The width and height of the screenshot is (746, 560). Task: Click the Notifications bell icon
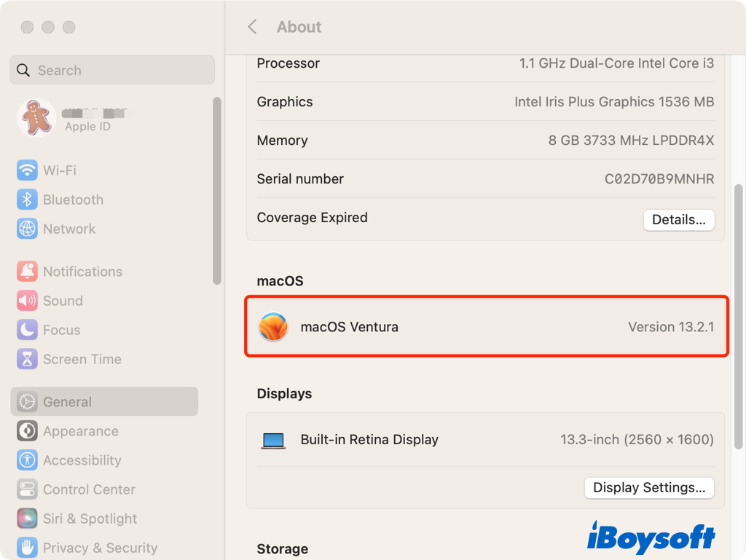(27, 272)
